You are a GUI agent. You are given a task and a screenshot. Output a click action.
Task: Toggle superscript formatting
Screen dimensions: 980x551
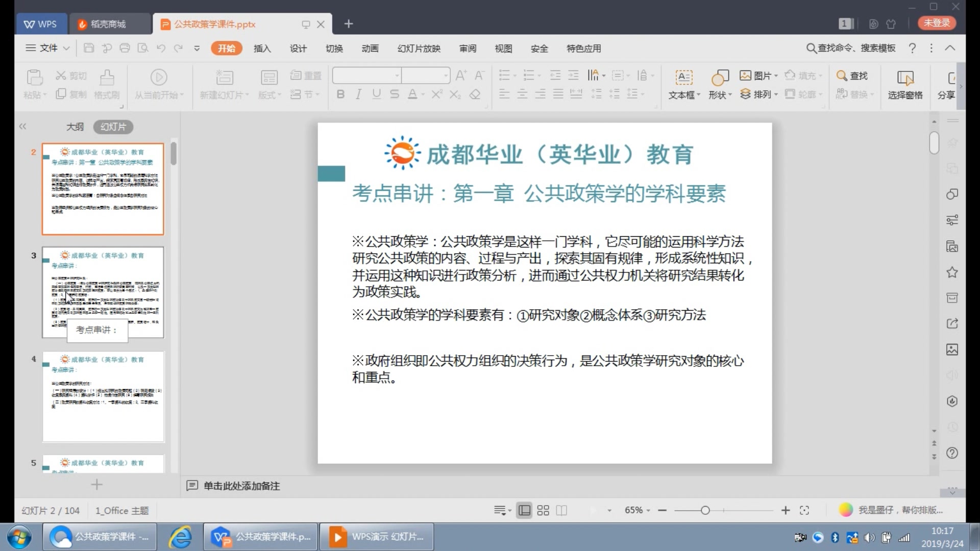pos(437,94)
